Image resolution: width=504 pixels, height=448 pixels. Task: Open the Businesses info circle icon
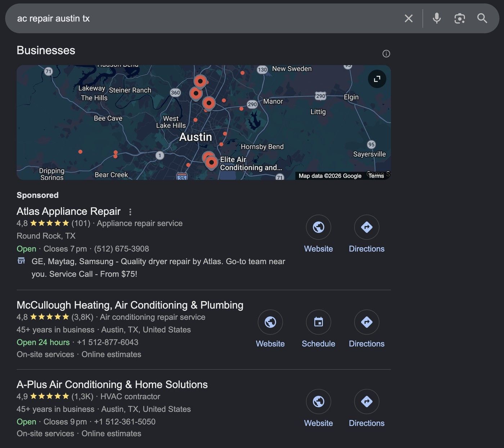click(386, 54)
